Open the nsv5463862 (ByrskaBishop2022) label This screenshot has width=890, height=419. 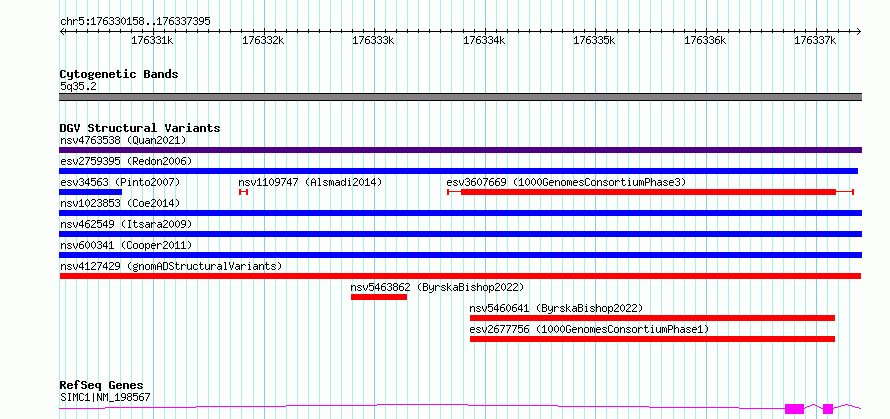tap(437, 287)
